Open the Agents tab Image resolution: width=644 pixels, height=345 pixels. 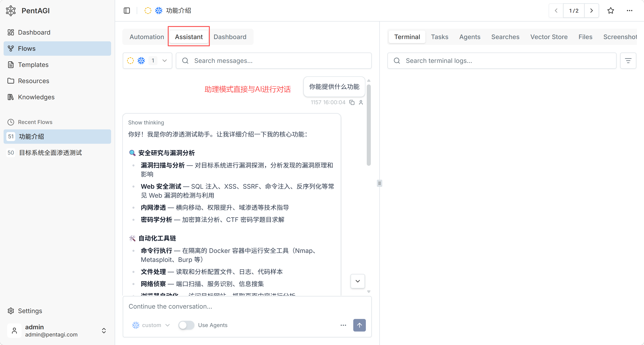point(470,37)
